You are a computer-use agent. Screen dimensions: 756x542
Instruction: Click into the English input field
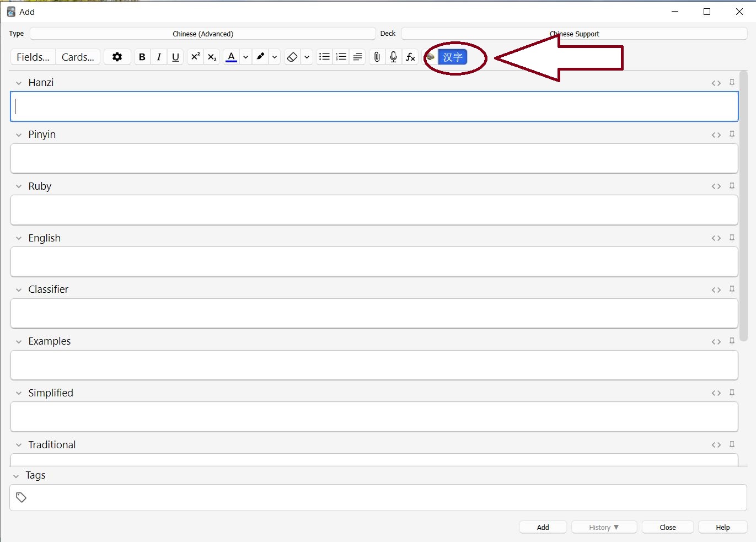[x=374, y=262]
